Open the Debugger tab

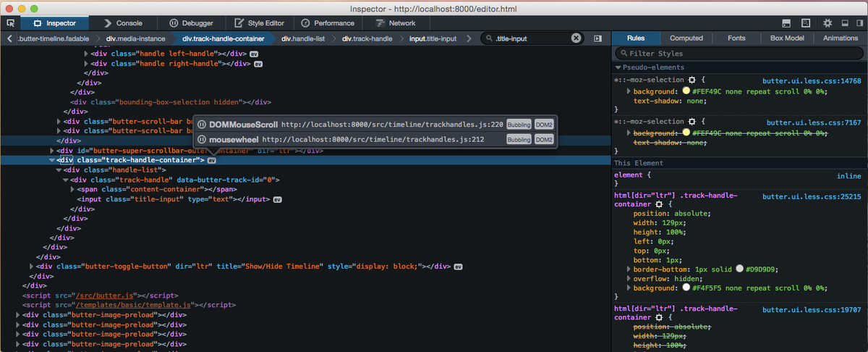pos(190,23)
